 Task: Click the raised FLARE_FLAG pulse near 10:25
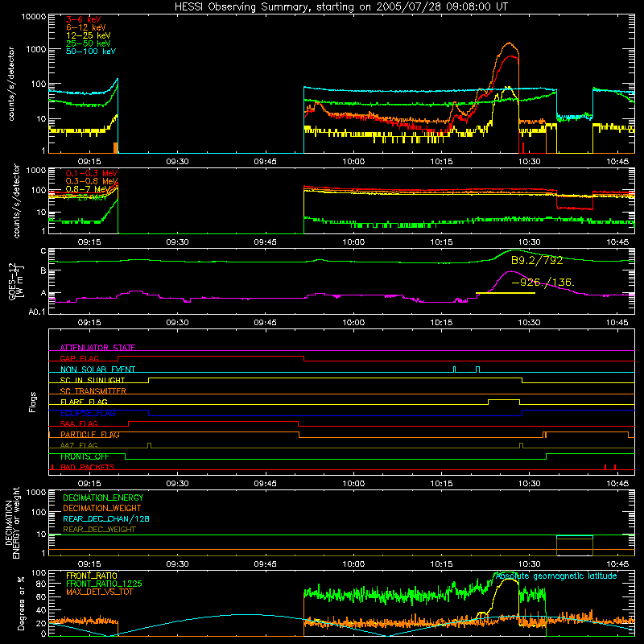click(504, 400)
